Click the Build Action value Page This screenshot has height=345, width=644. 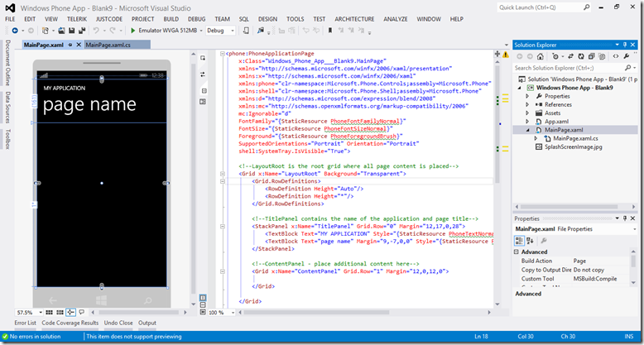coord(579,261)
